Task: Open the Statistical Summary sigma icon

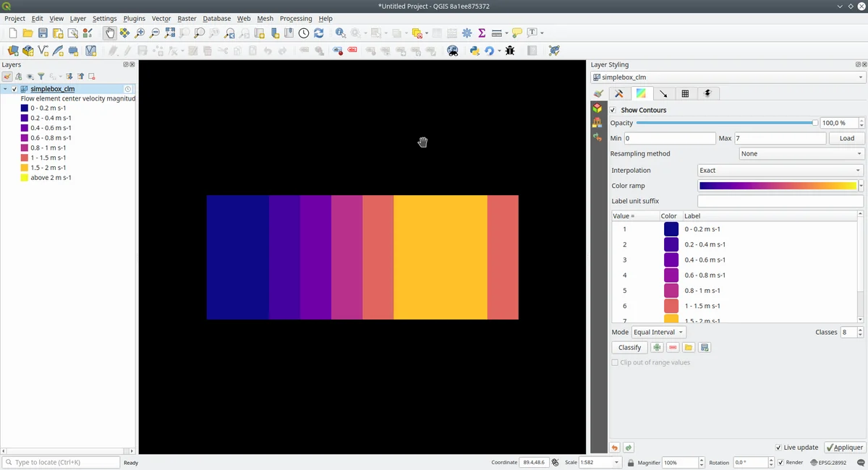Action: [x=482, y=33]
